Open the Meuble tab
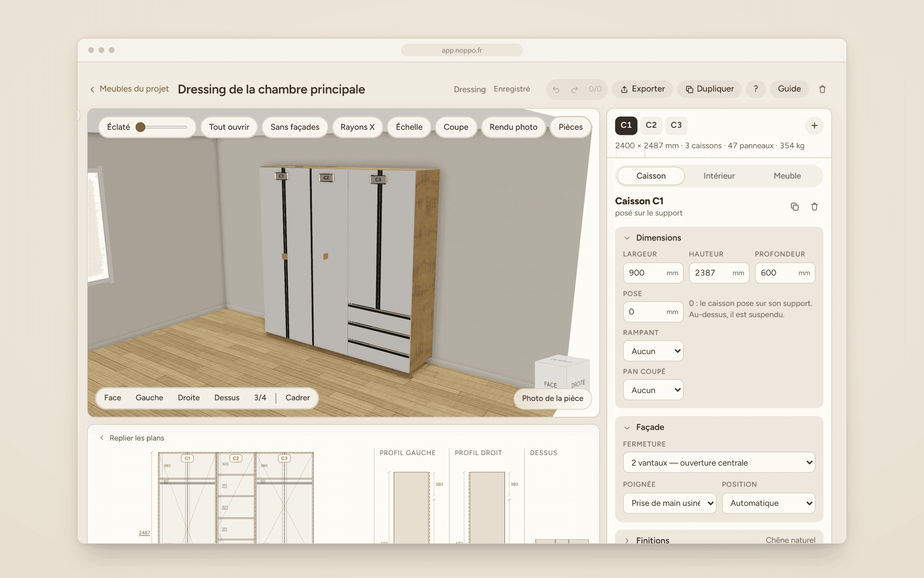 tap(787, 176)
